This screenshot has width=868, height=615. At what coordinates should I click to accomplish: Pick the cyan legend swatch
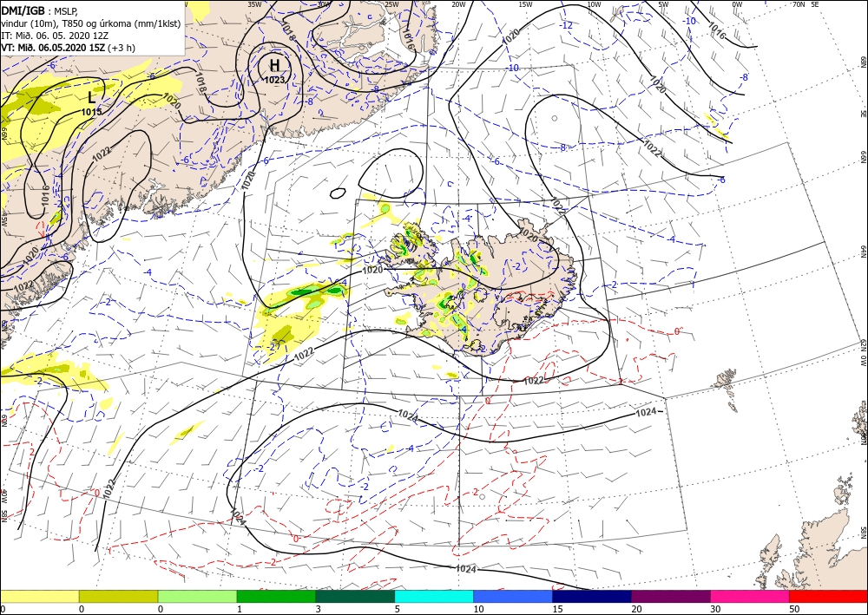click(x=434, y=596)
